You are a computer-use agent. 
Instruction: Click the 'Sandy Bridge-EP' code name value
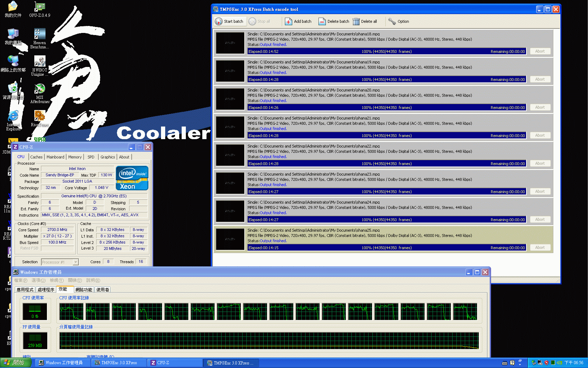pos(59,175)
